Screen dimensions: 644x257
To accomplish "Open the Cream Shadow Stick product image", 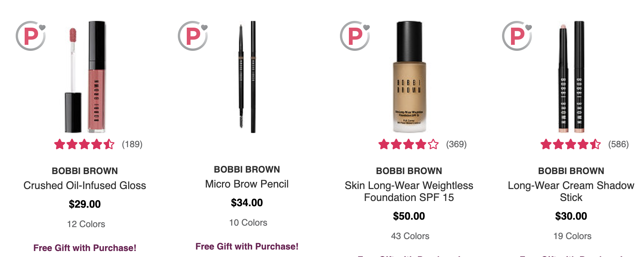I will click(x=571, y=77).
